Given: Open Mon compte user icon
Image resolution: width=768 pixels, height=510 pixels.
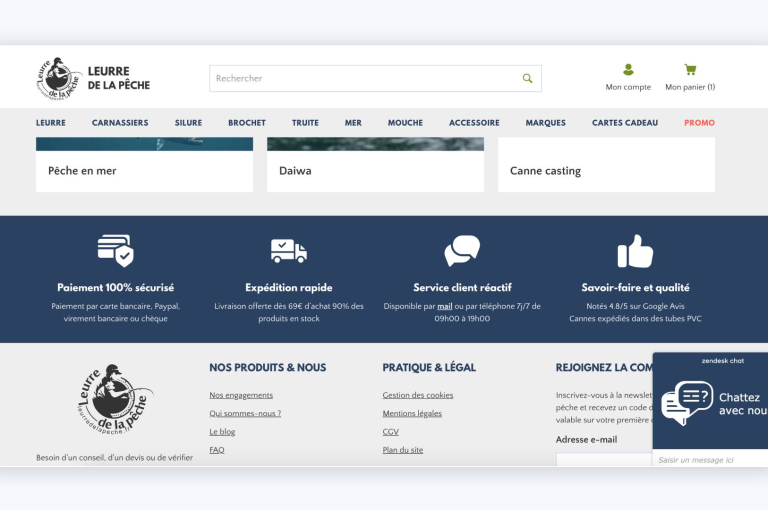Looking at the screenshot, I should coord(628,70).
